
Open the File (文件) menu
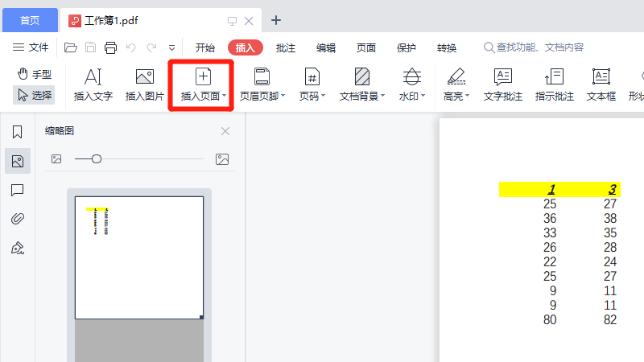pyautogui.click(x=31, y=47)
